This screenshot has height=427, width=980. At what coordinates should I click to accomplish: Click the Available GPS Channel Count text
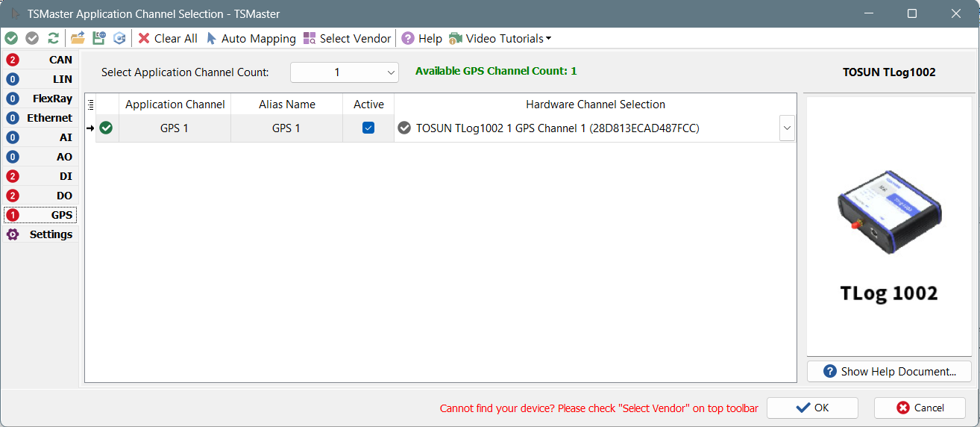(x=496, y=71)
